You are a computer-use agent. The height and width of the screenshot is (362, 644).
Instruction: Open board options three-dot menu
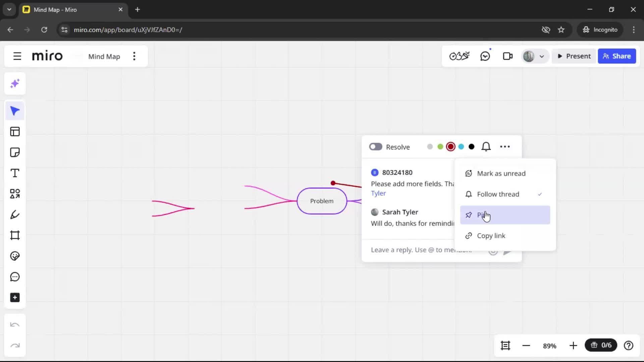134,56
